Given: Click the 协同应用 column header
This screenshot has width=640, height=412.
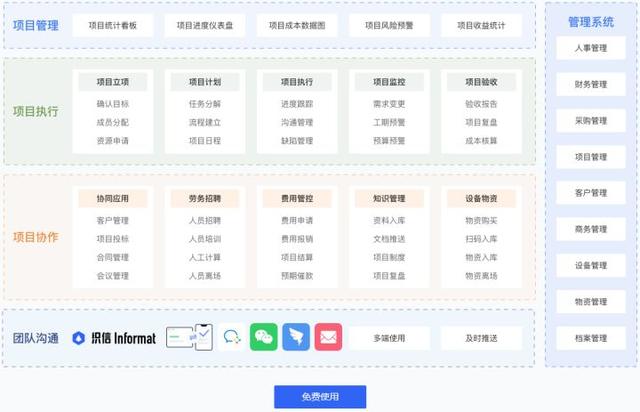Looking at the screenshot, I should [113, 198].
